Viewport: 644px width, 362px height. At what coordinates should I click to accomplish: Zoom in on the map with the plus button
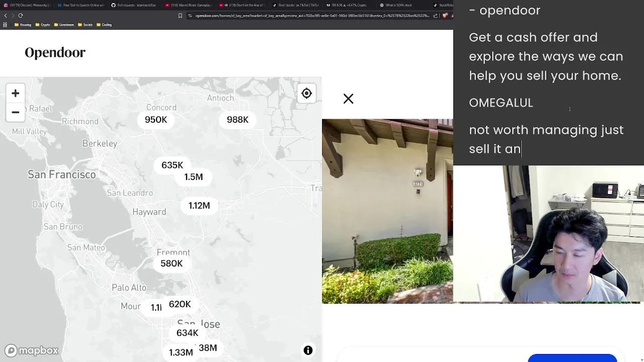[15, 94]
